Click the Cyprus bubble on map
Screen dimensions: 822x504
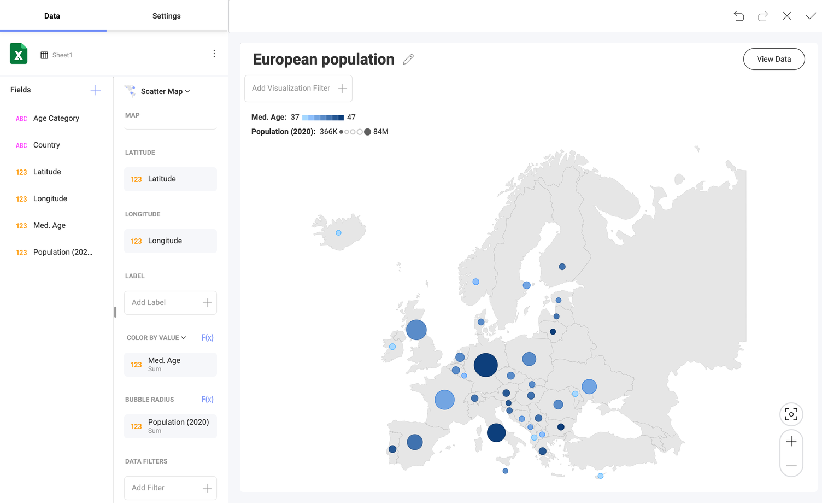click(x=601, y=476)
